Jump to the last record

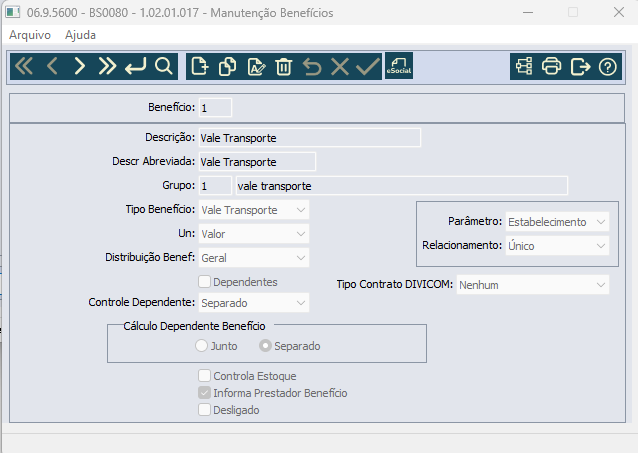(107, 66)
